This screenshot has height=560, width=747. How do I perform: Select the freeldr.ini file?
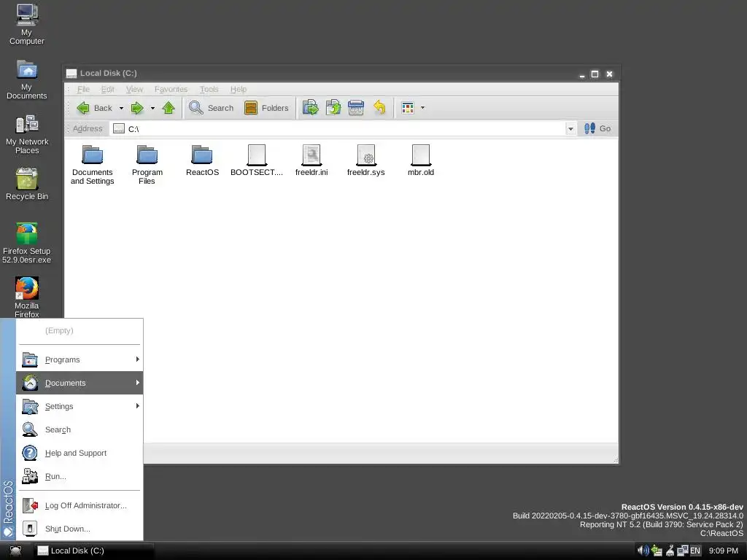coord(311,161)
